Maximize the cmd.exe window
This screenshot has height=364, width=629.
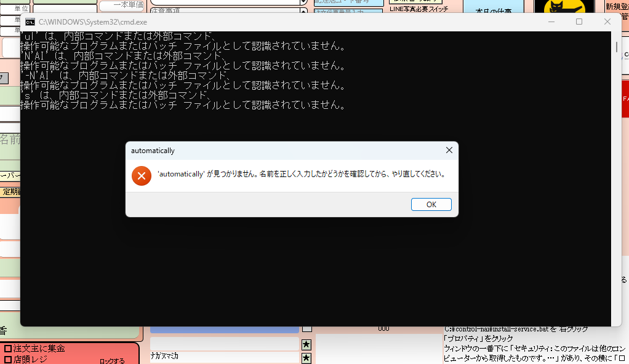tap(579, 22)
